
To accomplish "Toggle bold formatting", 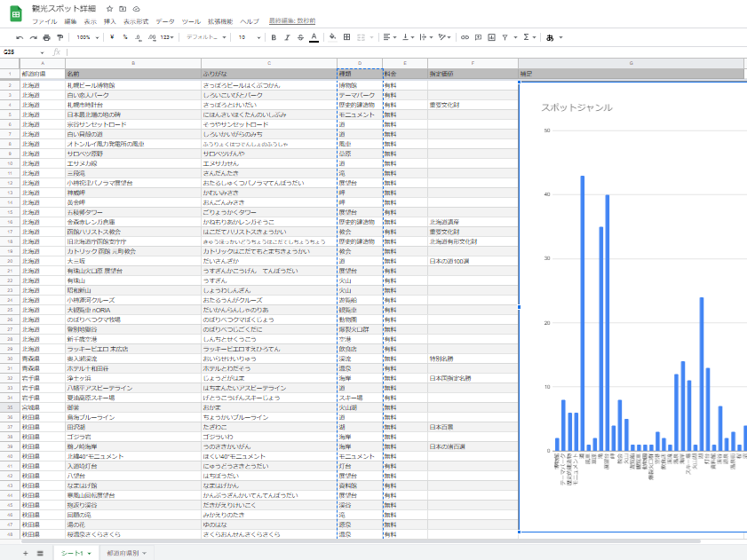I will pyautogui.click(x=274, y=37).
